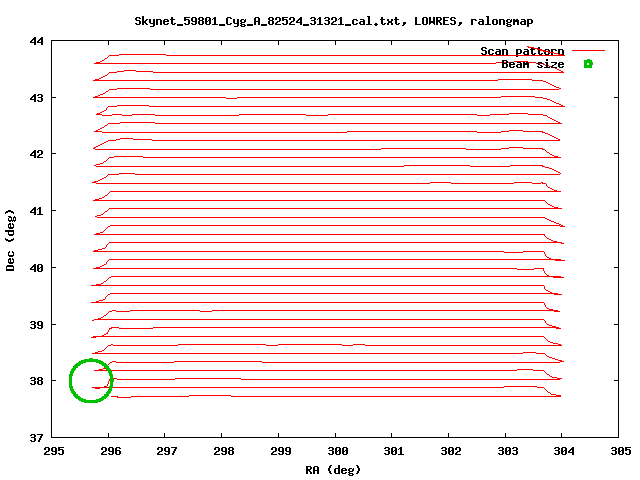Select the Scan pattern legend label
640x480 pixels.
click(x=522, y=51)
